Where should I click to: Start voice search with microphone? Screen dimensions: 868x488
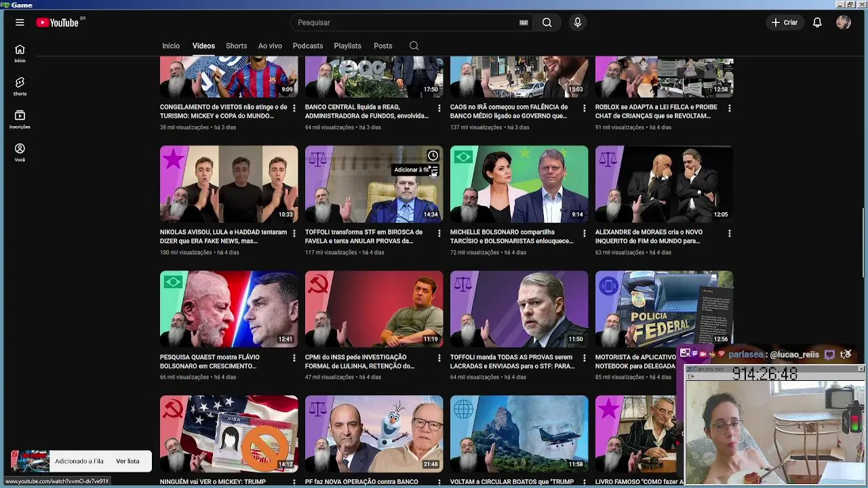click(x=578, y=22)
